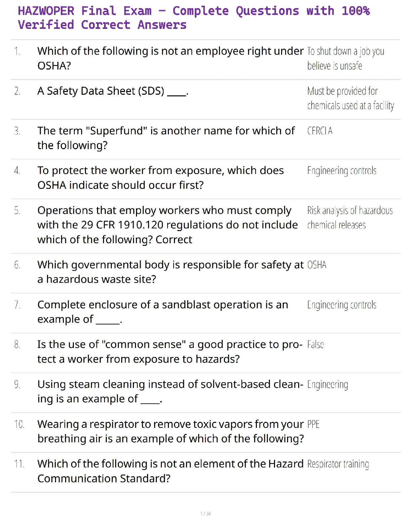Click the sandblast operation enclosure question
411x532 pixels.
coord(163,312)
